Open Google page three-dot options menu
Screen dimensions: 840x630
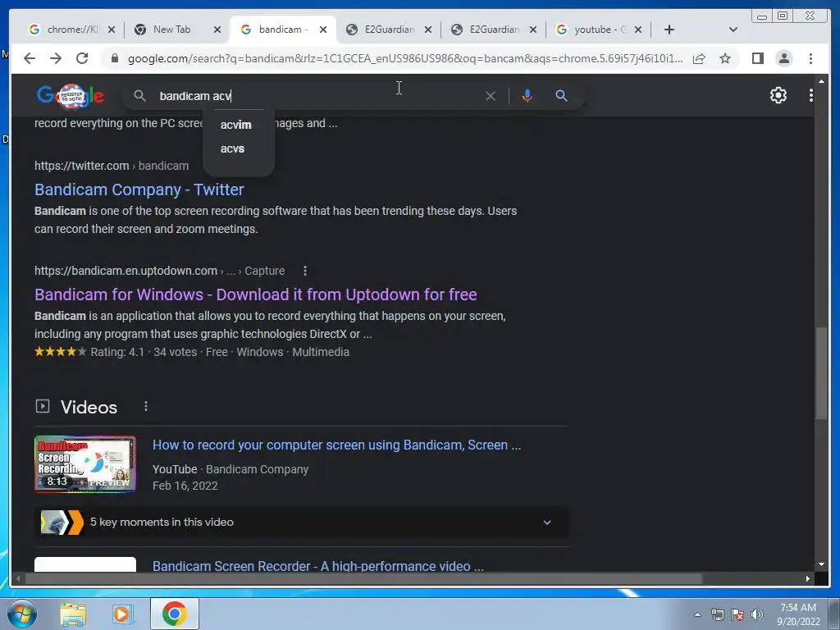(x=811, y=95)
